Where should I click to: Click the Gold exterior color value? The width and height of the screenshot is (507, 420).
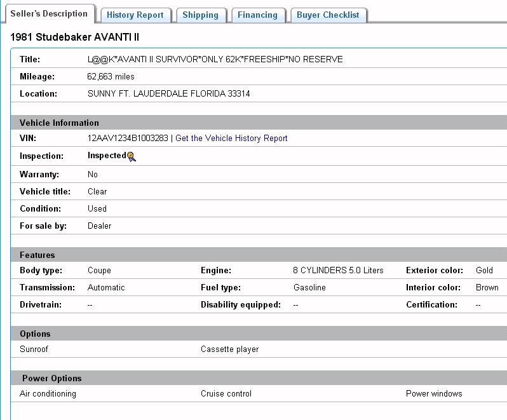(484, 271)
